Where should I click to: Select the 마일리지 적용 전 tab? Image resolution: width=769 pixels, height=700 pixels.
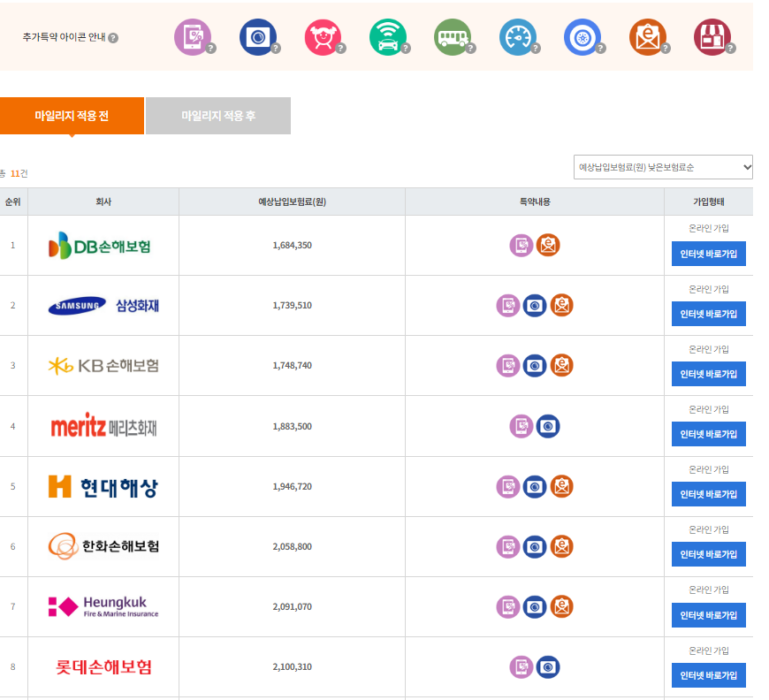coord(72,116)
